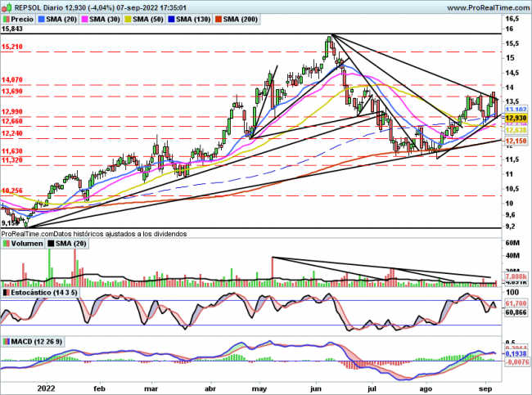Click the ago label on time axis

[426, 388]
